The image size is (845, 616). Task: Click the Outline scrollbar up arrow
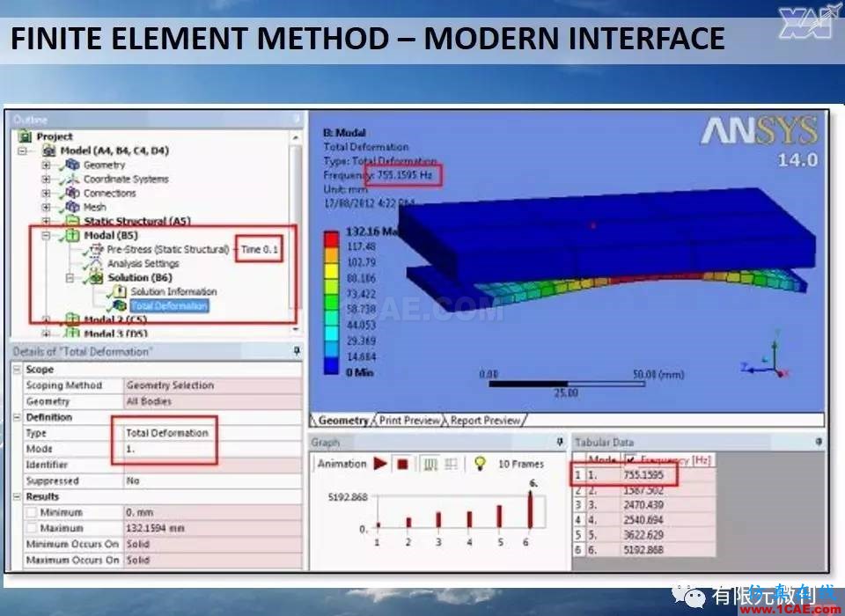coord(296,138)
